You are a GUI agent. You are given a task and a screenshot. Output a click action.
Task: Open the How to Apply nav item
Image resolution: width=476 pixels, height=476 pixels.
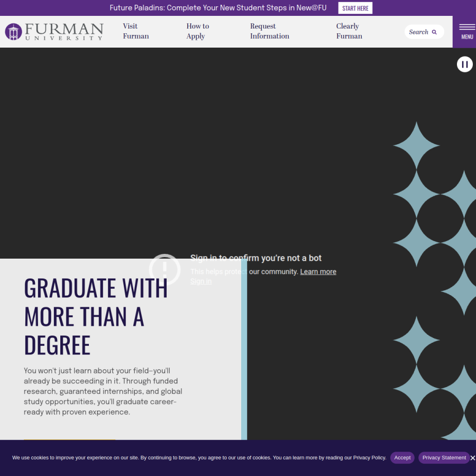pyautogui.click(x=198, y=31)
